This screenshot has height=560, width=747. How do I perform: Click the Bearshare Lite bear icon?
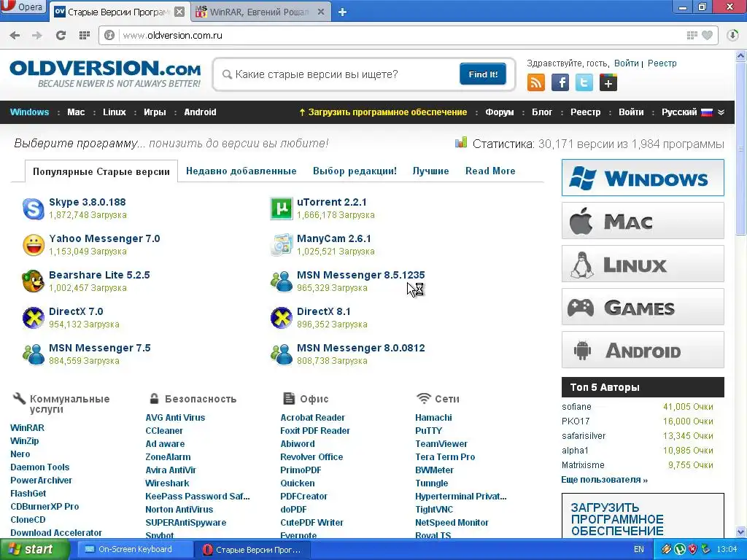(x=34, y=281)
